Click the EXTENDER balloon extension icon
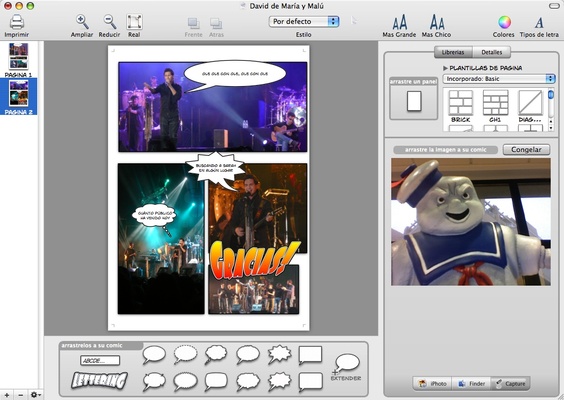This screenshot has width=564, height=400. [x=346, y=367]
